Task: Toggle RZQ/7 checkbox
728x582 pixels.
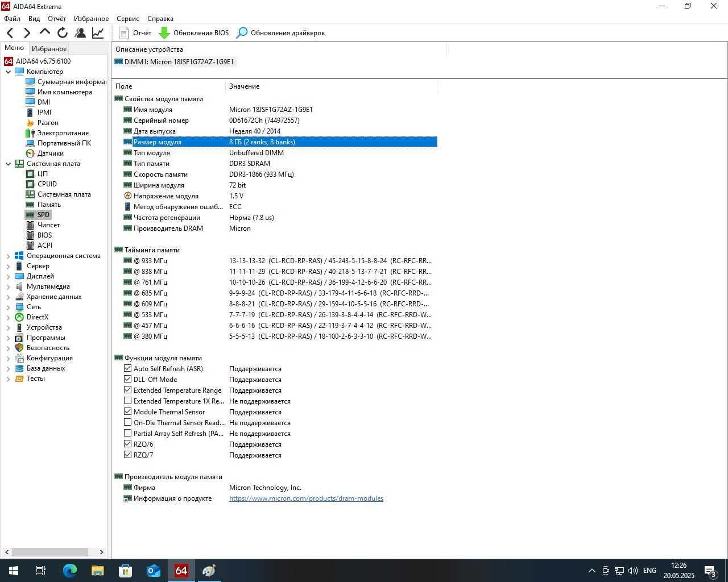Action: coord(127,455)
